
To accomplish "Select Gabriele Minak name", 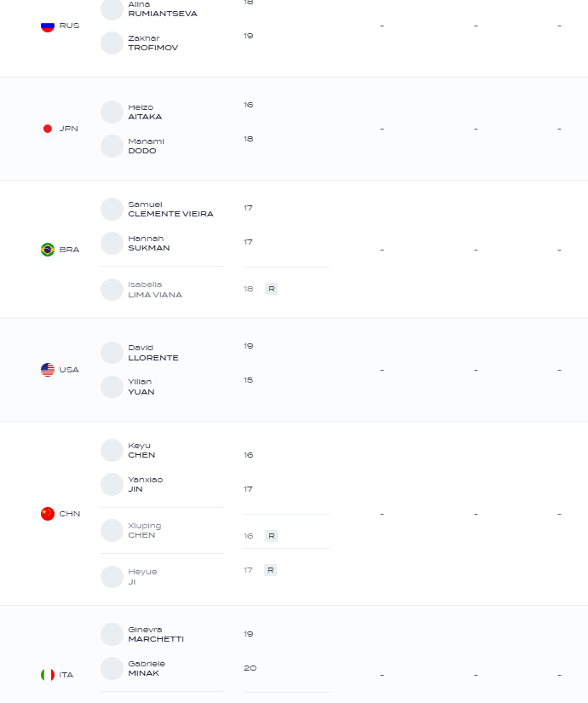I will pos(147,668).
